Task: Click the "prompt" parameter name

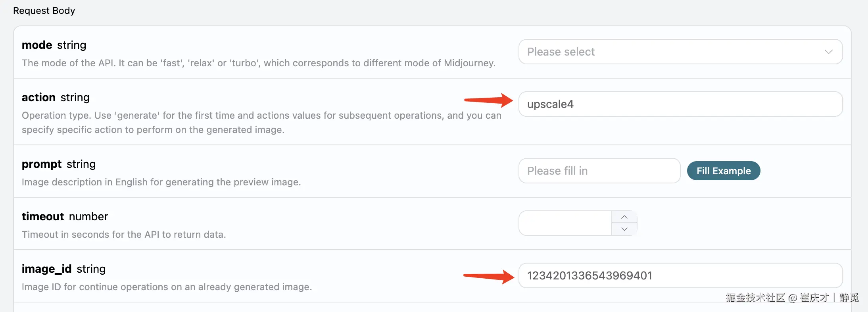Action: 42,164
